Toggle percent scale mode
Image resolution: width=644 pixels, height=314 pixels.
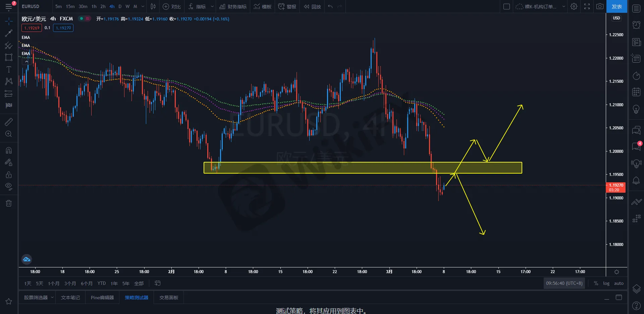click(x=596, y=284)
